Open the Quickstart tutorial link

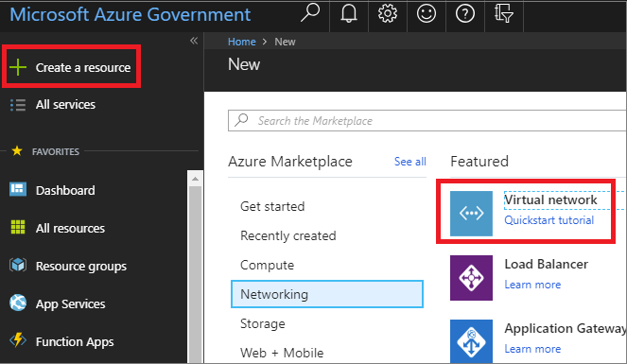click(x=549, y=220)
